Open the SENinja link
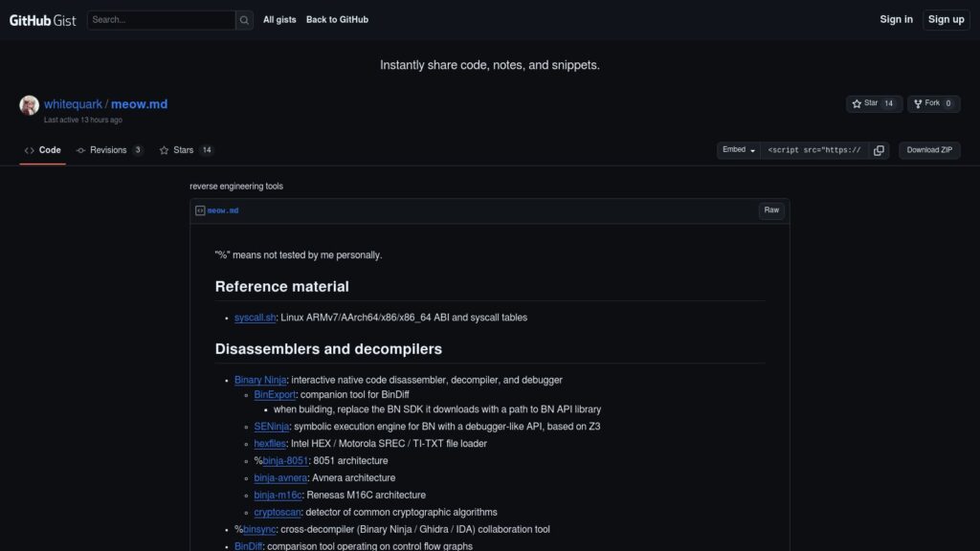 [271, 427]
